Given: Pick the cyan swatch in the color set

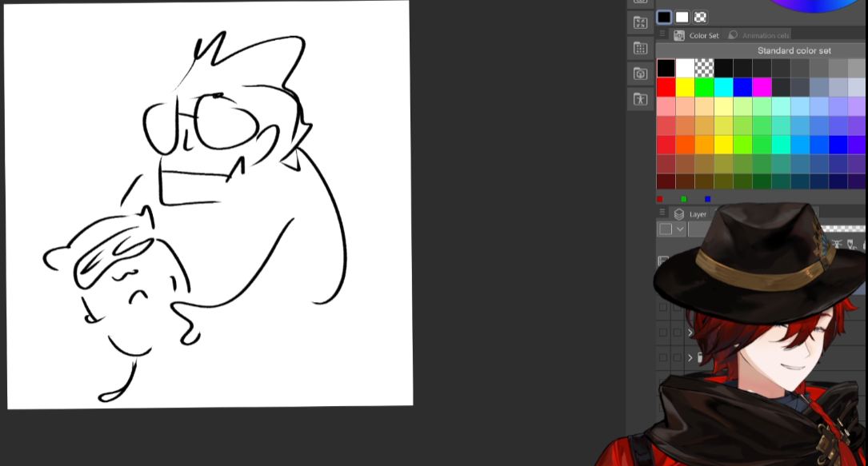Looking at the screenshot, I should click(x=723, y=87).
